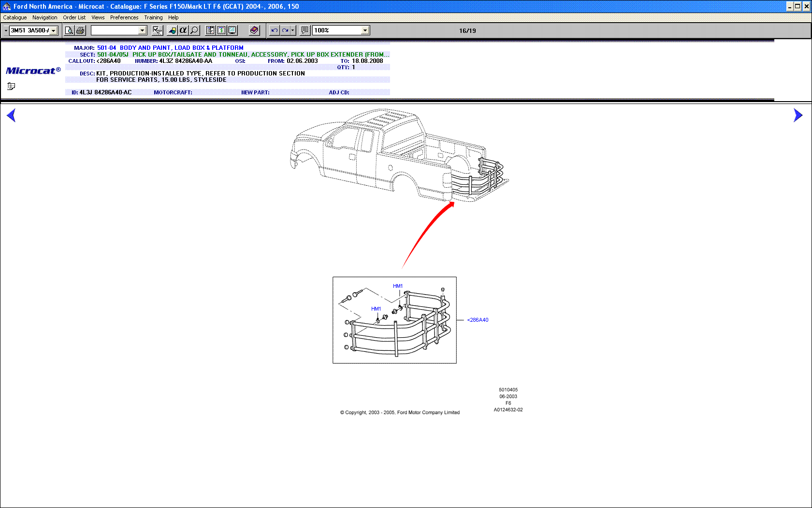812x508 pixels.
Task: Click the notes comment icon
Action: [304, 30]
